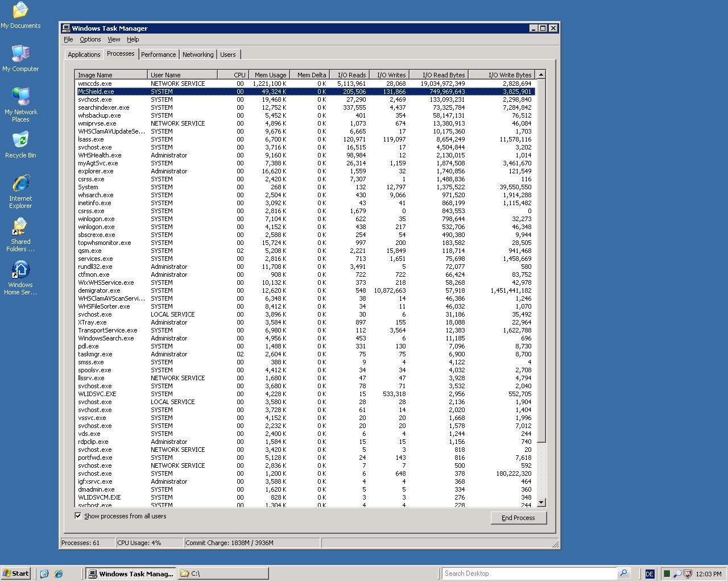Click the Start button

coord(16,573)
